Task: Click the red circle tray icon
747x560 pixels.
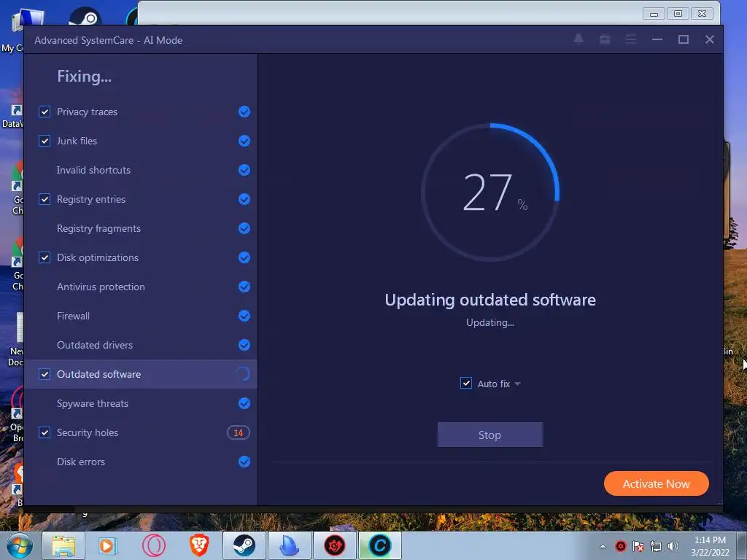Action: point(620,546)
